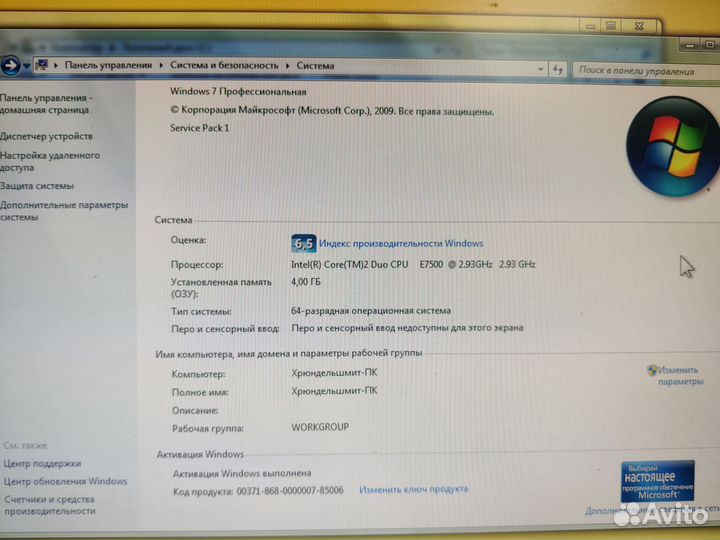Click the '4,00 ГБ' memory value
The width and height of the screenshot is (720, 540).
click(x=306, y=281)
